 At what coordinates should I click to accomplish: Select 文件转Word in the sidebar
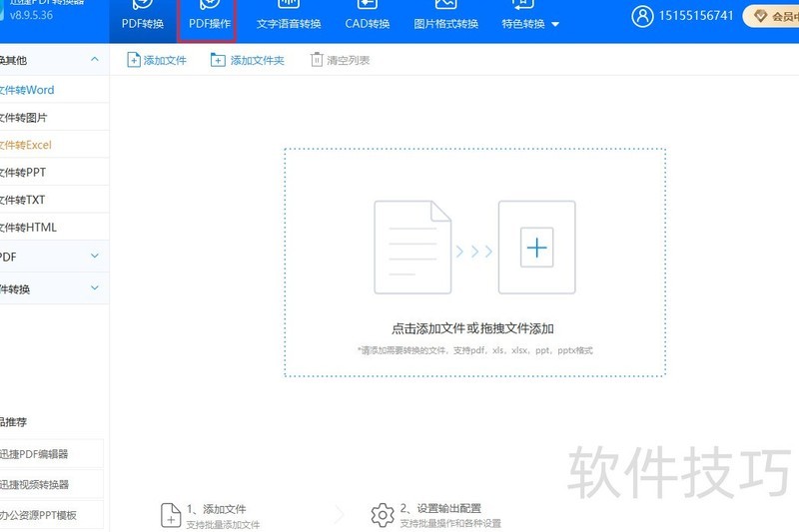coord(54,90)
